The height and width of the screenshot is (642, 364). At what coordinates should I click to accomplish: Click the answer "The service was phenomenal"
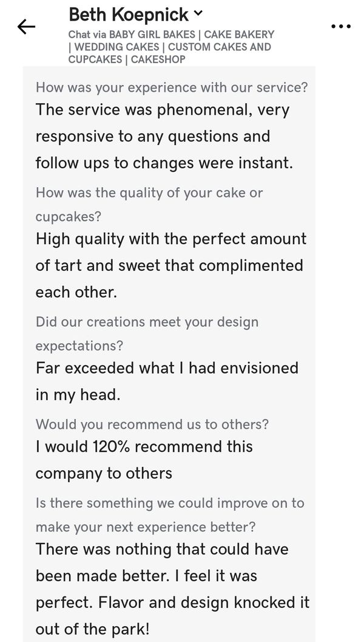pyautogui.click(x=162, y=110)
